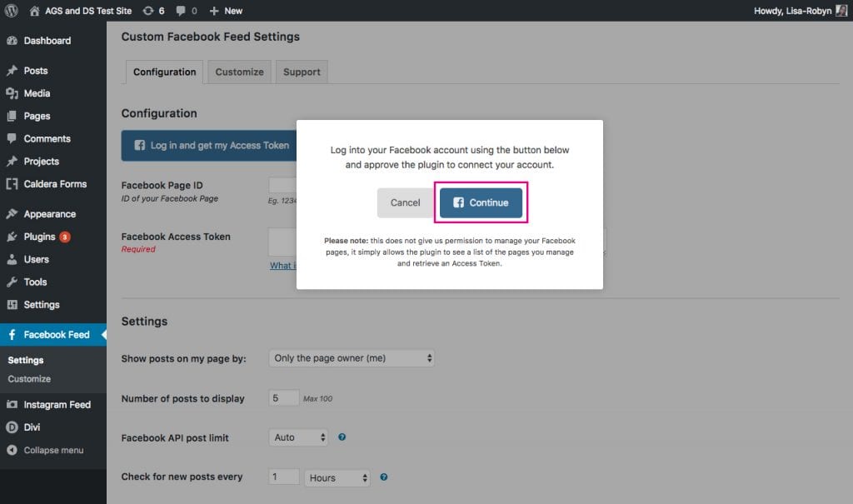Click the Plugins update count badge

click(65, 237)
